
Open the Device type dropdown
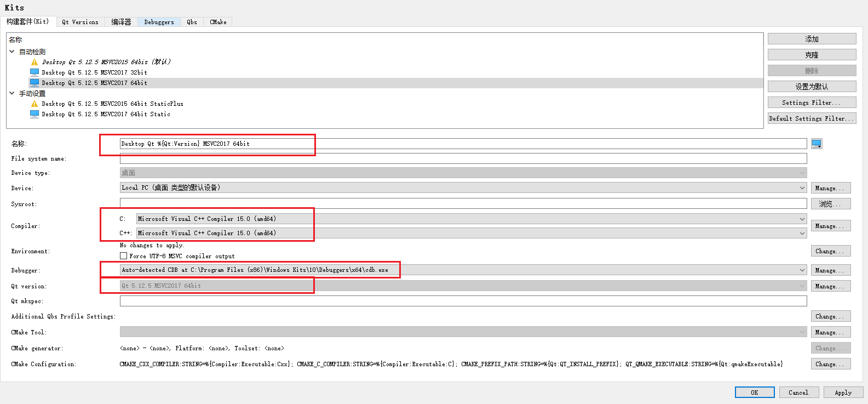click(463, 173)
